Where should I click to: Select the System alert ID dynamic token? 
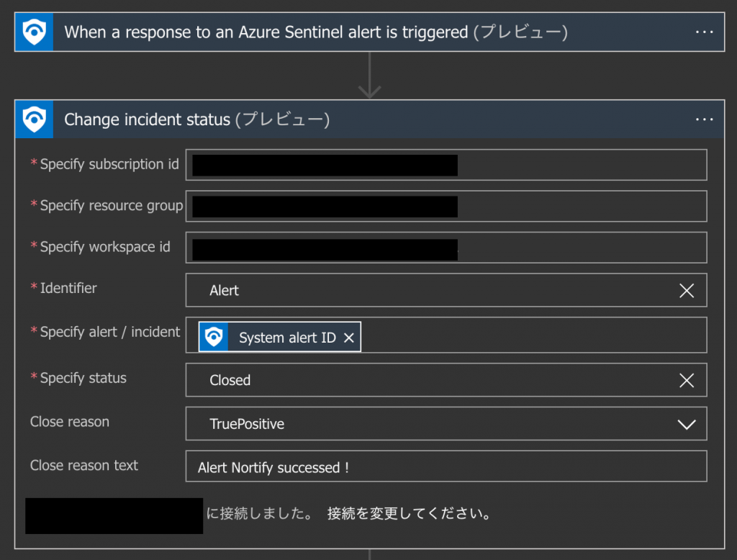(x=280, y=337)
